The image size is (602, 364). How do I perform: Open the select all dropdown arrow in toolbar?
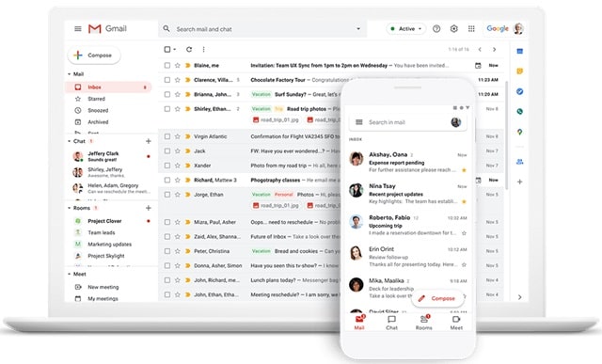click(174, 50)
